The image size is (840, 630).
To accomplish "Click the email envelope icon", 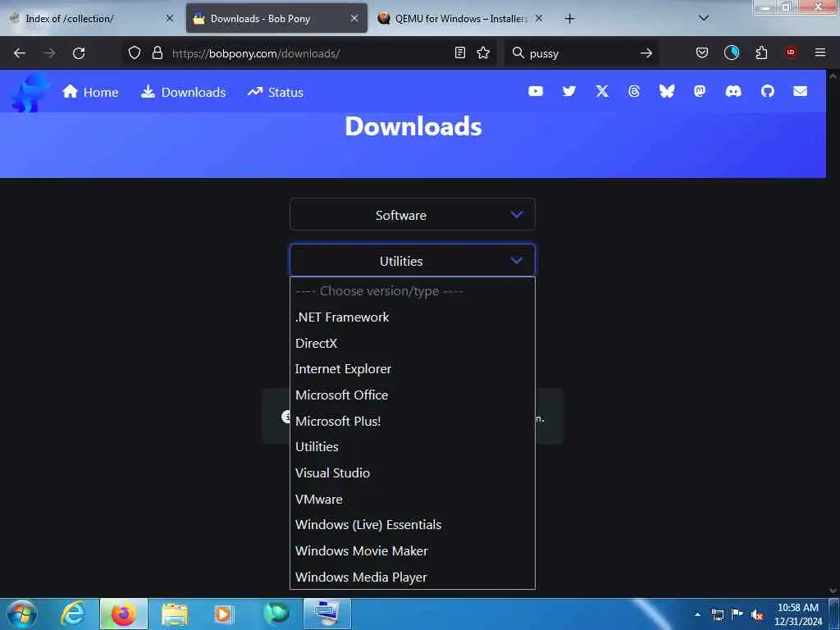I will pos(801,92).
